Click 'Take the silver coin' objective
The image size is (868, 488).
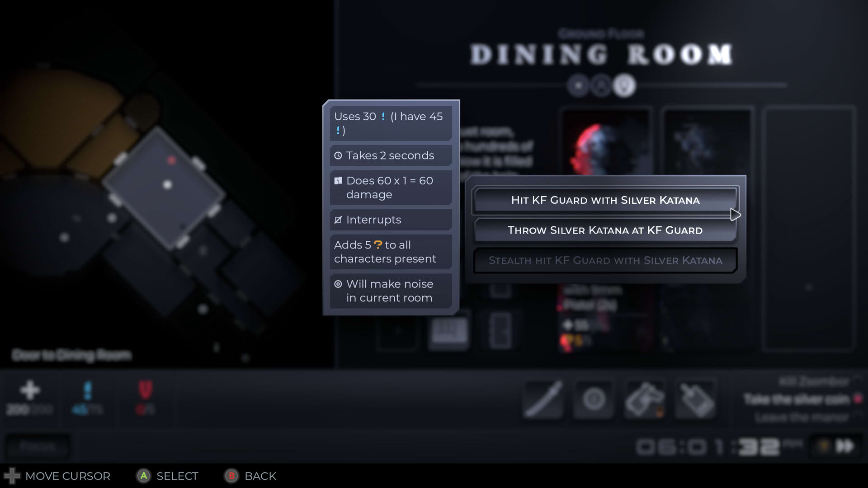(x=797, y=399)
